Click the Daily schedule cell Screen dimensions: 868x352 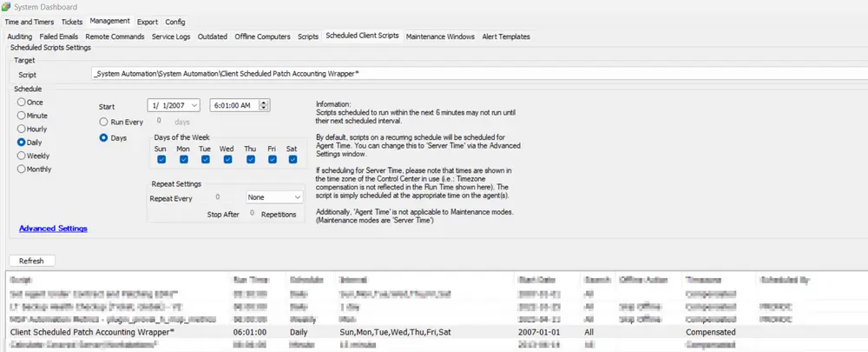(299, 332)
